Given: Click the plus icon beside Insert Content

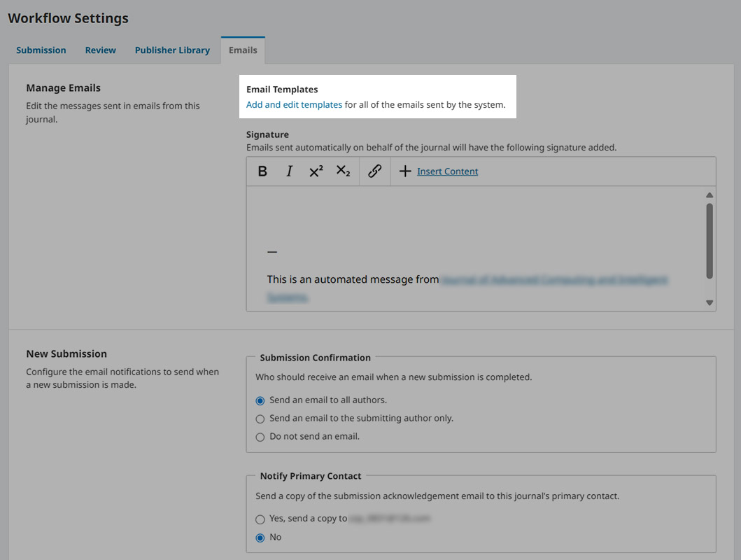Looking at the screenshot, I should pyautogui.click(x=405, y=171).
